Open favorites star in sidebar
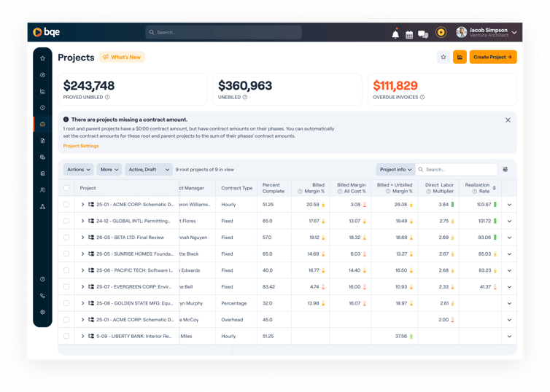 (x=42, y=58)
